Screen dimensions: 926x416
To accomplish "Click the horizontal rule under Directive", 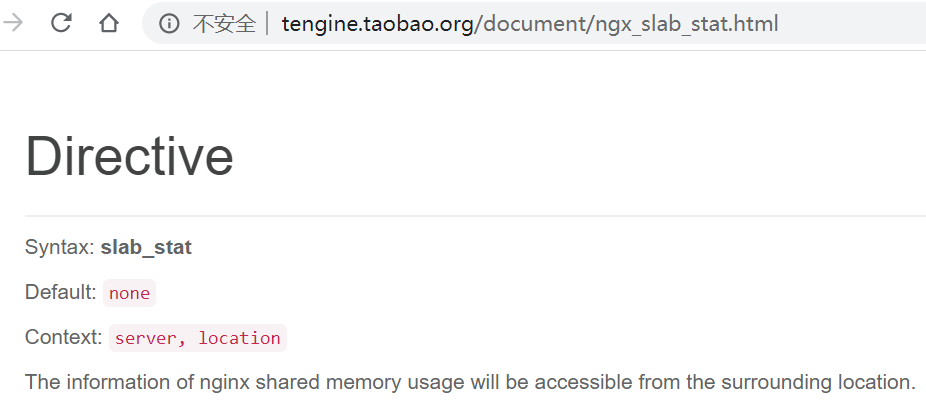I will tap(475, 216).
